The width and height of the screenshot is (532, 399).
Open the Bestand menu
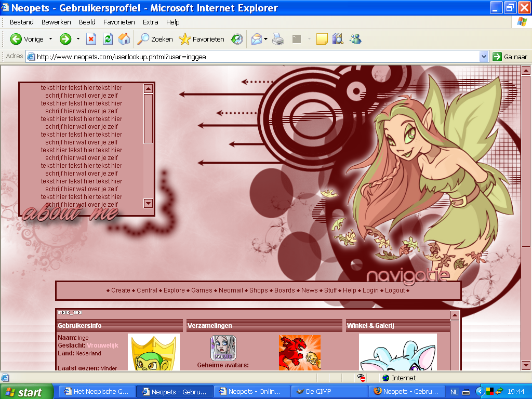(x=22, y=22)
